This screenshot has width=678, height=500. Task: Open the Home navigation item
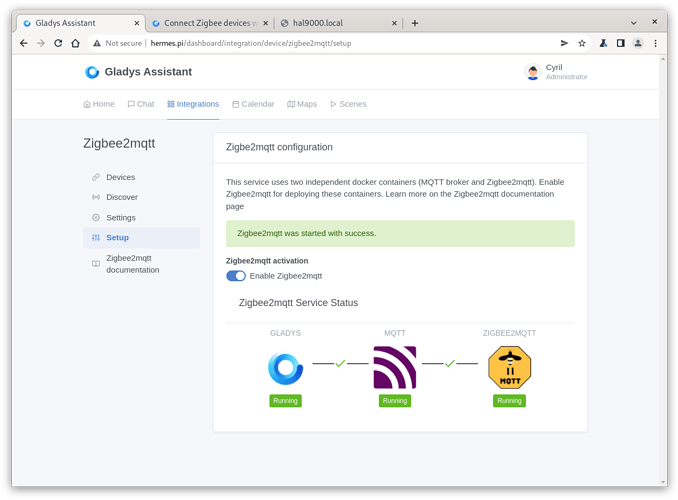[x=99, y=104]
